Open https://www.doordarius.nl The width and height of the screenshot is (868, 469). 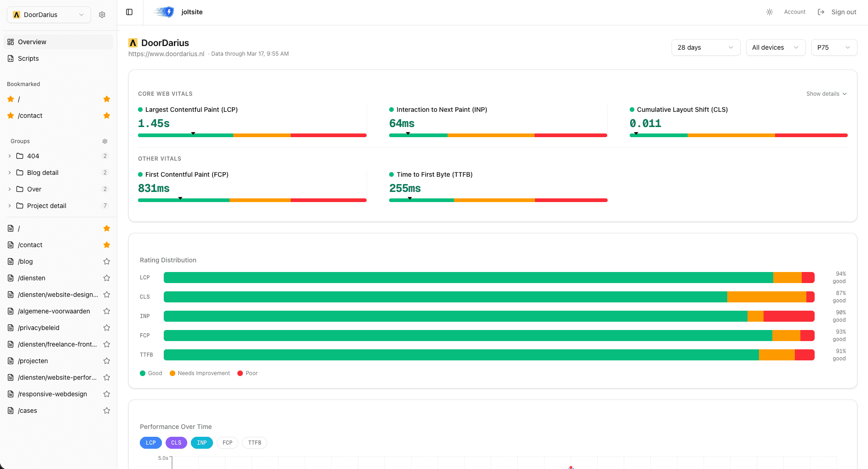click(x=167, y=53)
